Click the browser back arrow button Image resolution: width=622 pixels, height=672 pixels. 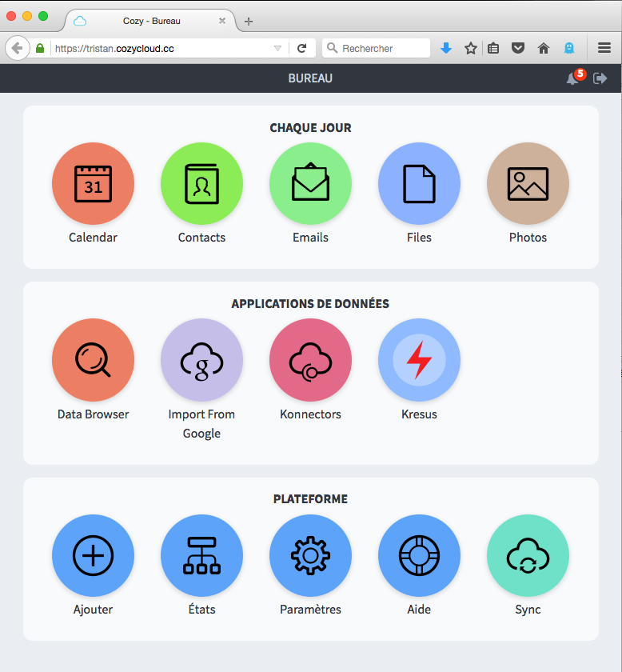17,48
